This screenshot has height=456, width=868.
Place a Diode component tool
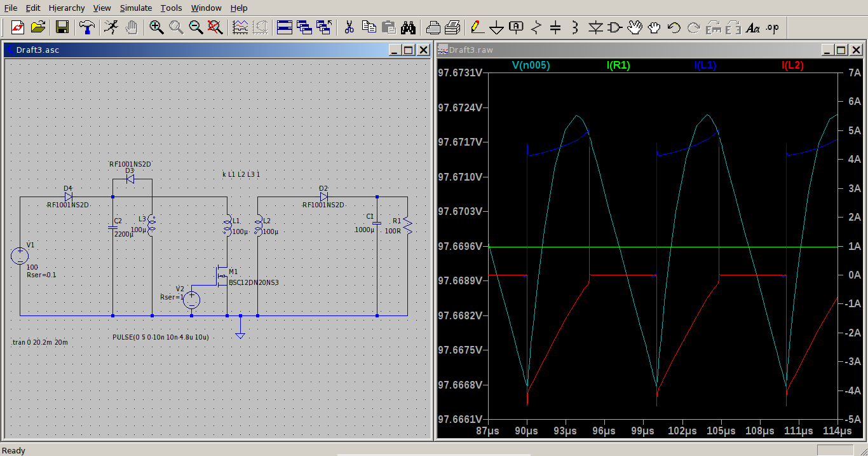pos(595,27)
